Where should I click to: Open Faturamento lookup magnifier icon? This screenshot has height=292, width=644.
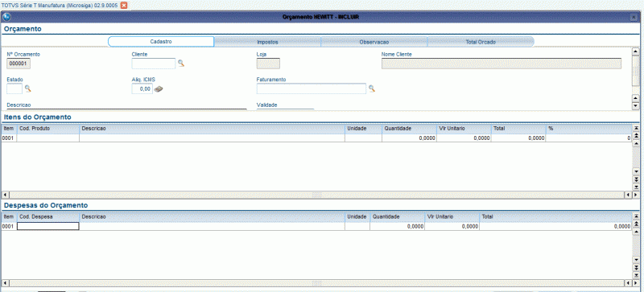coord(372,88)
